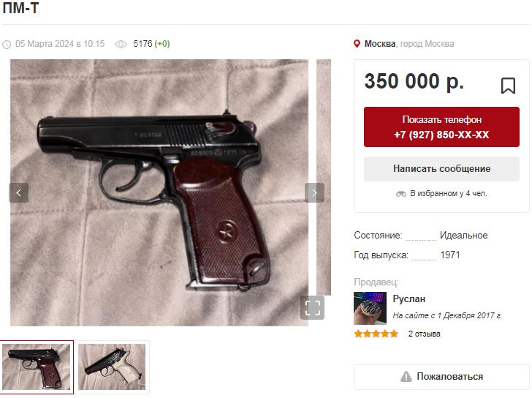Report the listing via Пожаловаться
Viewport: 532px width, 398px height.
[441, 377]
